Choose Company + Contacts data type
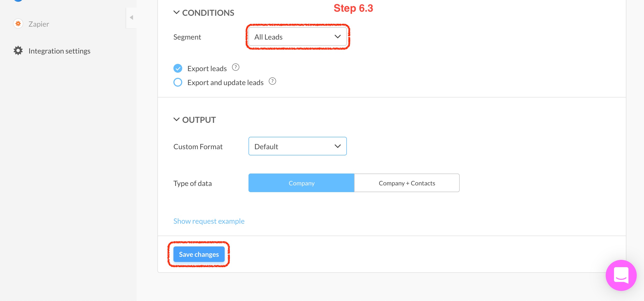This screenshot has height=301, width=644. tap(407, 183)
